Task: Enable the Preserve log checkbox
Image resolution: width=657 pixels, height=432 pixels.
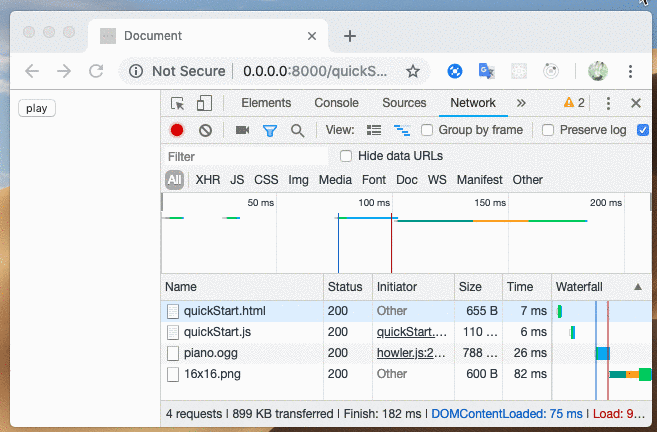Action: tap(548, 130)
